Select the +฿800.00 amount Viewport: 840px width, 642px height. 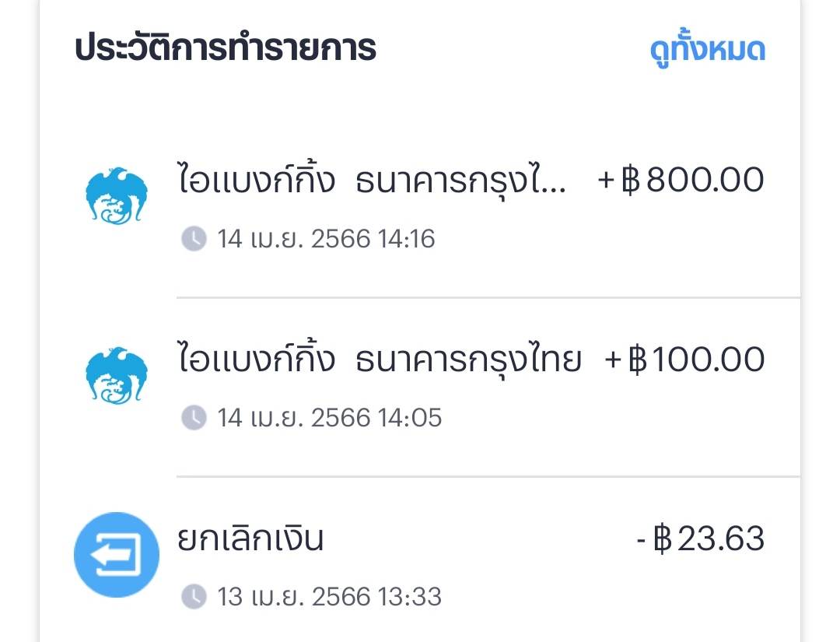click(681, 180)
